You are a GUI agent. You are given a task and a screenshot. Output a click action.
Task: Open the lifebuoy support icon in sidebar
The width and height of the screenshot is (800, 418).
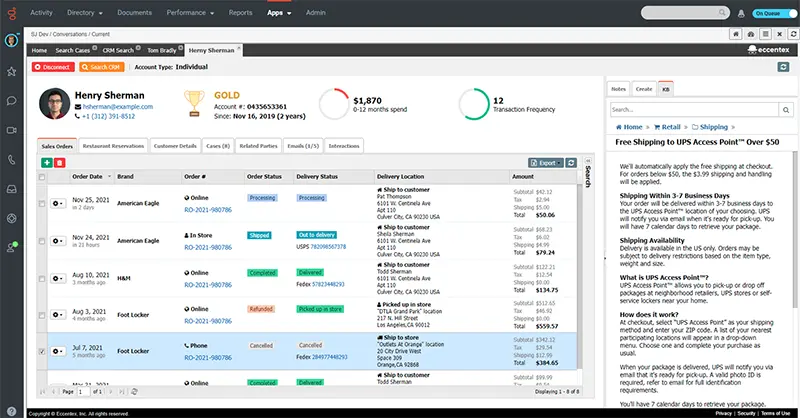click(11, 218)
